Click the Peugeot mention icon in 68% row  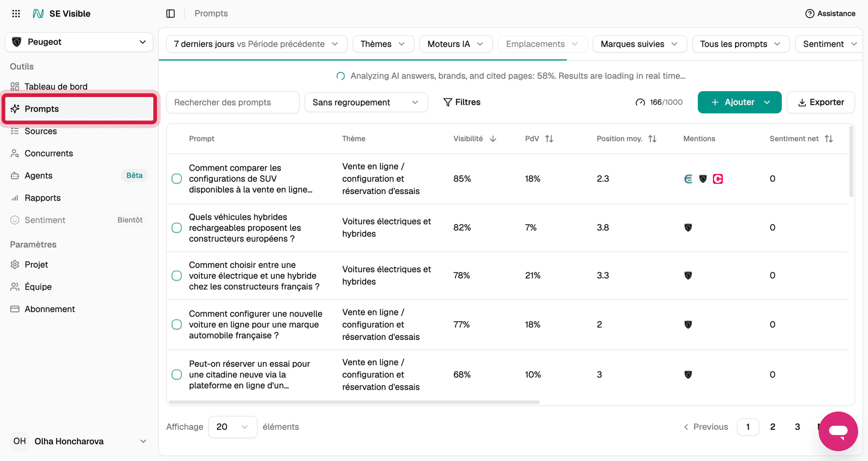[688, 374]
